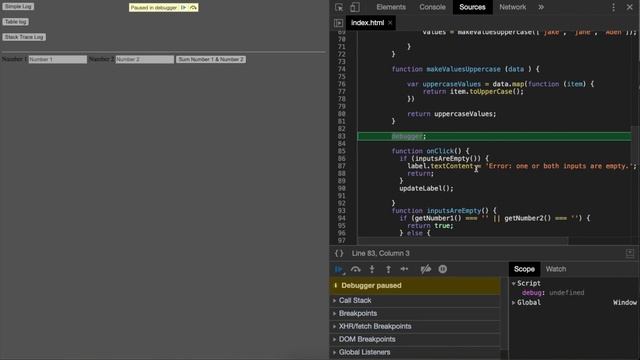
Task: Click the updateLabel() call on line 90
Action: click(426, 189)
